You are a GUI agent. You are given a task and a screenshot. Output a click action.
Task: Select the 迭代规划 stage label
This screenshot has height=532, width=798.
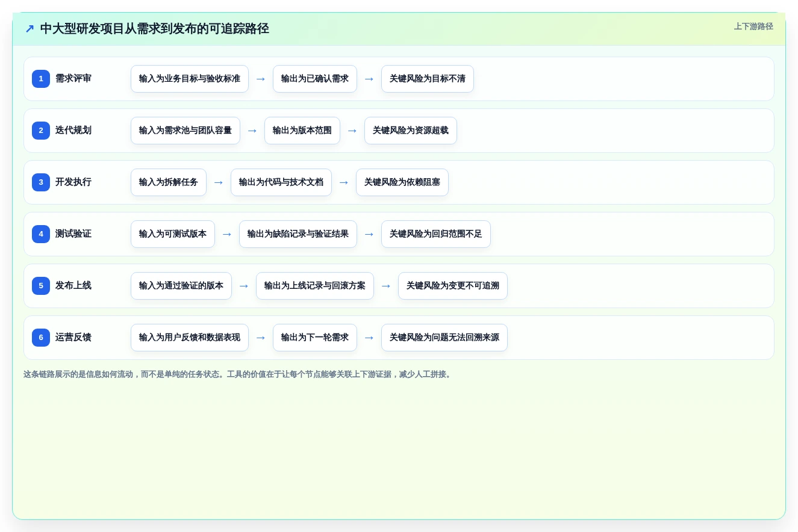pyautogui.click(x=73, y=131)
